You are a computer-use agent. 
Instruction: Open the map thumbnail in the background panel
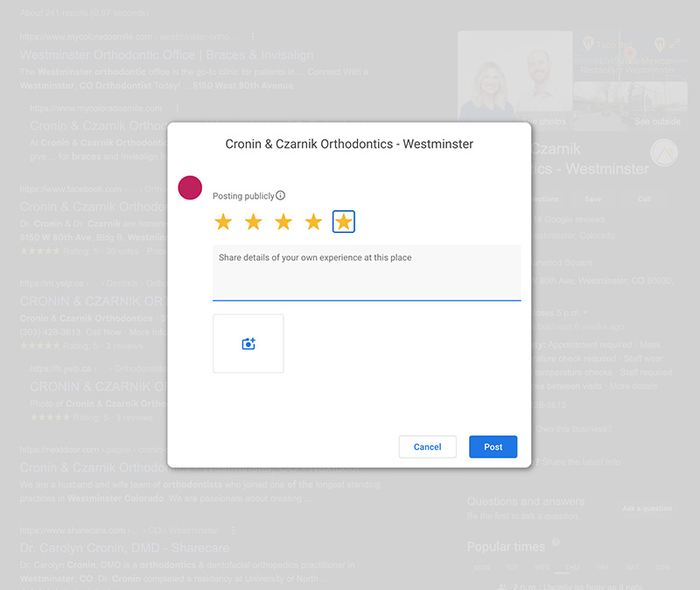point(630,55)
